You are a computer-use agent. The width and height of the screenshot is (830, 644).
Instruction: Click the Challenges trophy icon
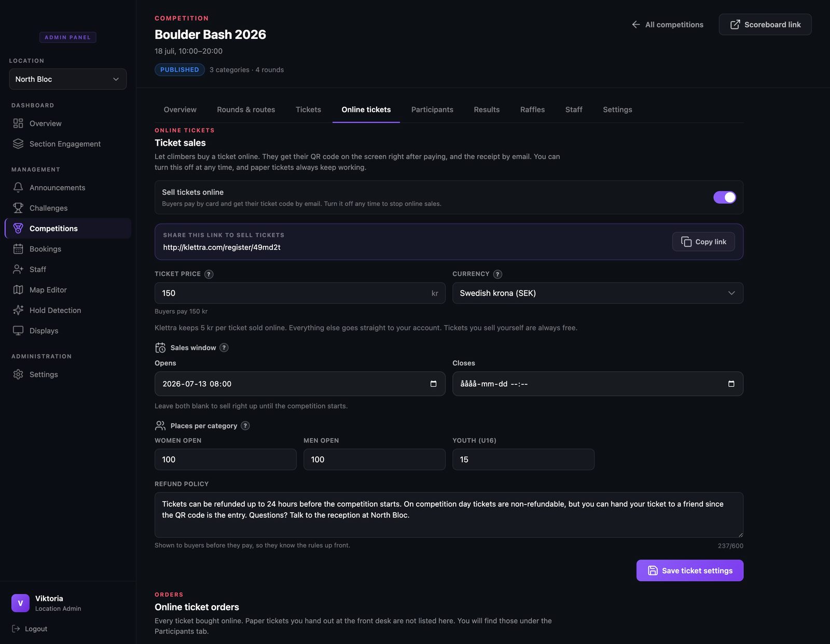point(18,208)
